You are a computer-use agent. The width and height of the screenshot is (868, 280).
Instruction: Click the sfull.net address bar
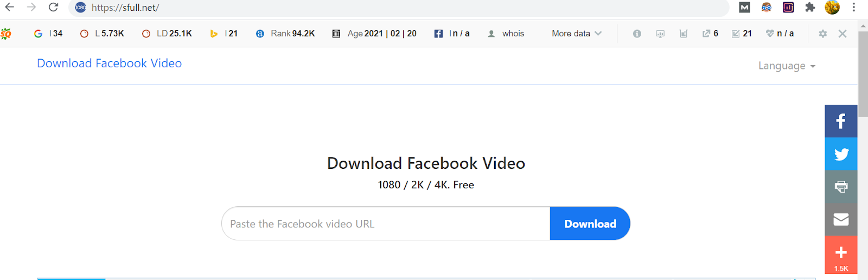click(x=399, y=8)
